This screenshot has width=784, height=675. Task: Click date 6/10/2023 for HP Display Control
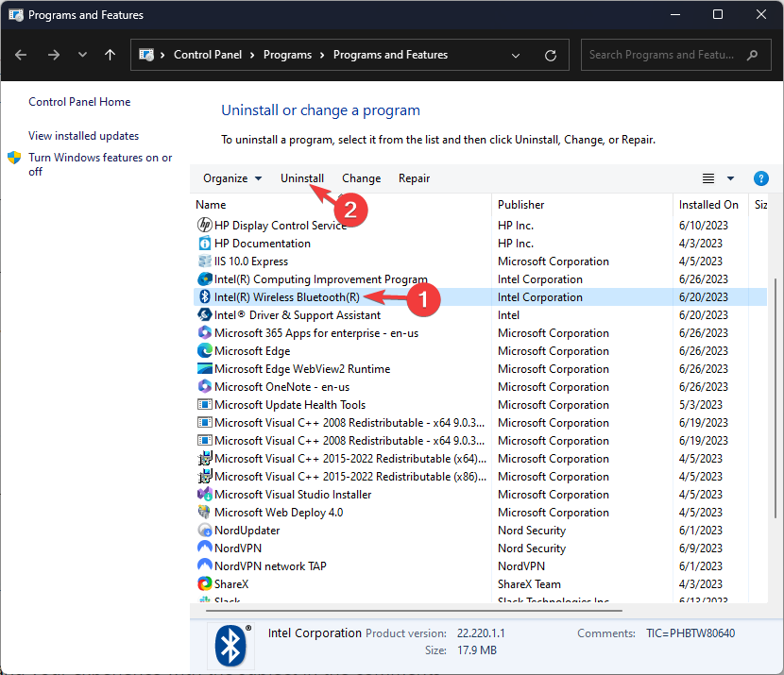pyautogui.click(x=703, y=226)
